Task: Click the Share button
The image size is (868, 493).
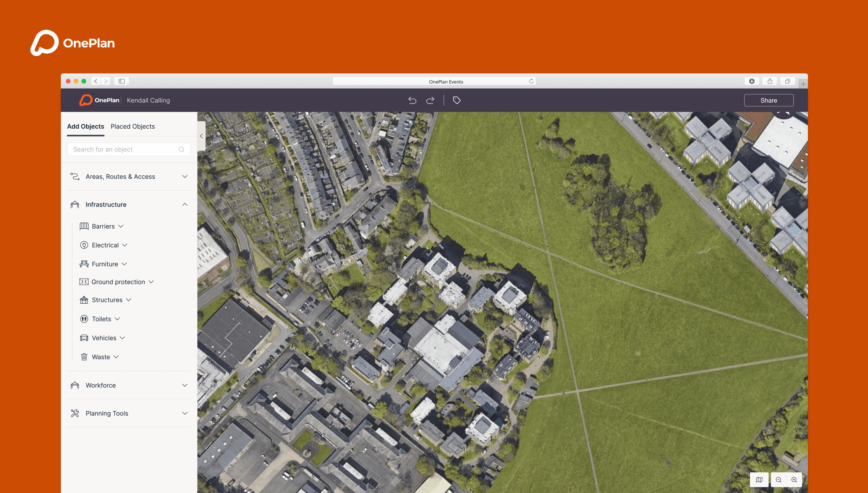Action: pyautogui.click(x=769, y=100)
